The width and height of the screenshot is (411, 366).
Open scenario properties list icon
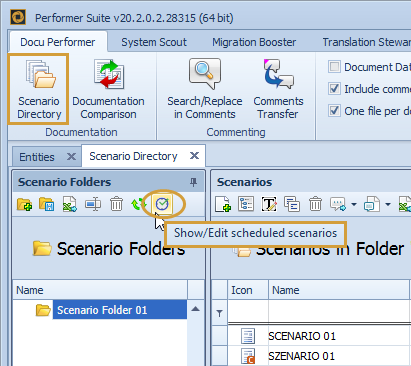point(246,204)
